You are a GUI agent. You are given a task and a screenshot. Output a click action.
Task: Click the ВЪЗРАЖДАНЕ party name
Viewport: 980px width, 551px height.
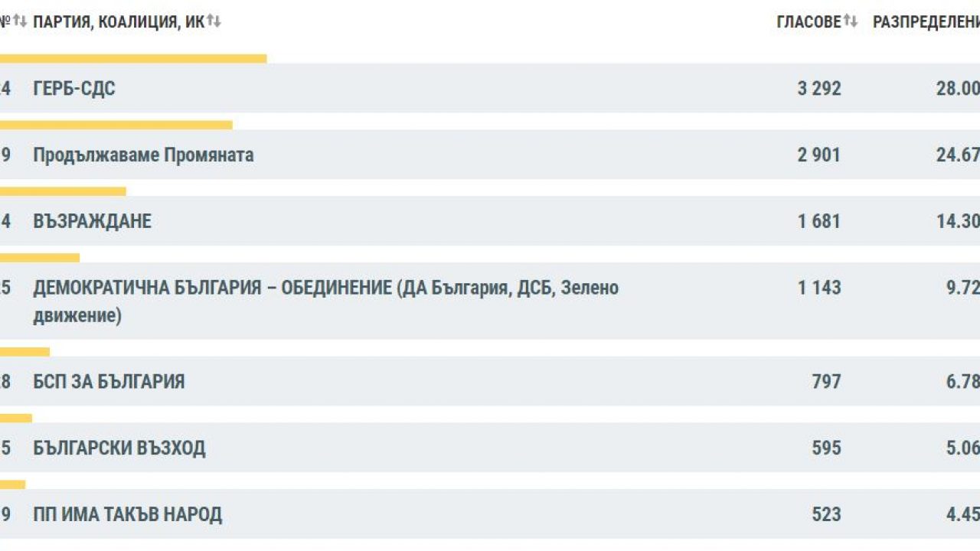click(93, 222)
